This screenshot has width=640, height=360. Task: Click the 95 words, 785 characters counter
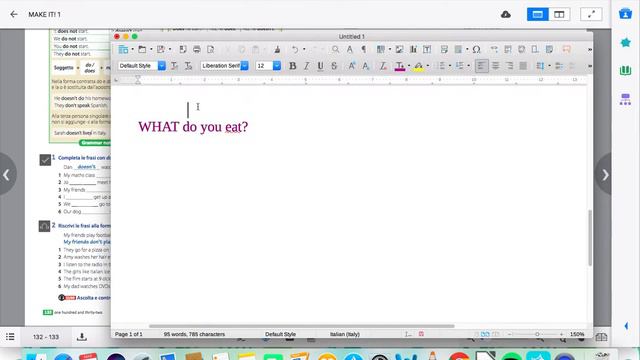194,334
